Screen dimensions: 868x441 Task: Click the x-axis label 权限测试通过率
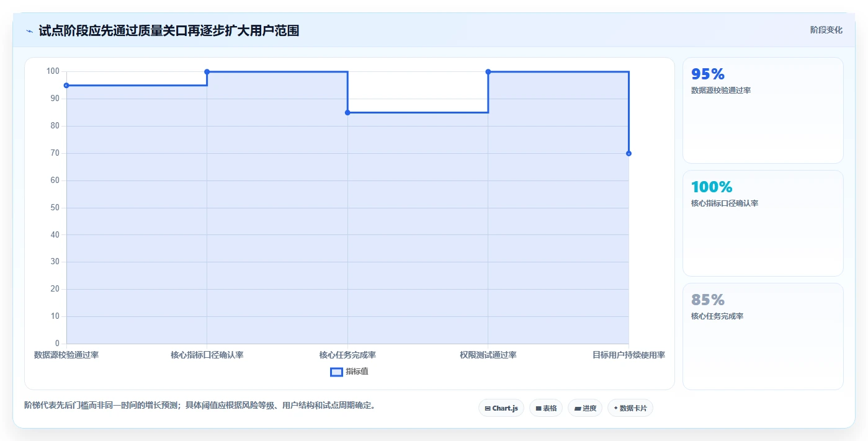click(488, 355)
